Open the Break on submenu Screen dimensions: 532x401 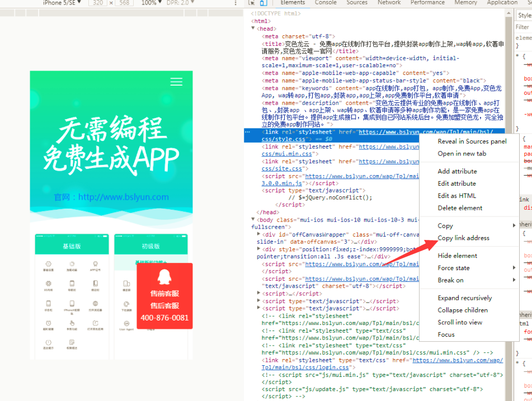pos(469,280)
